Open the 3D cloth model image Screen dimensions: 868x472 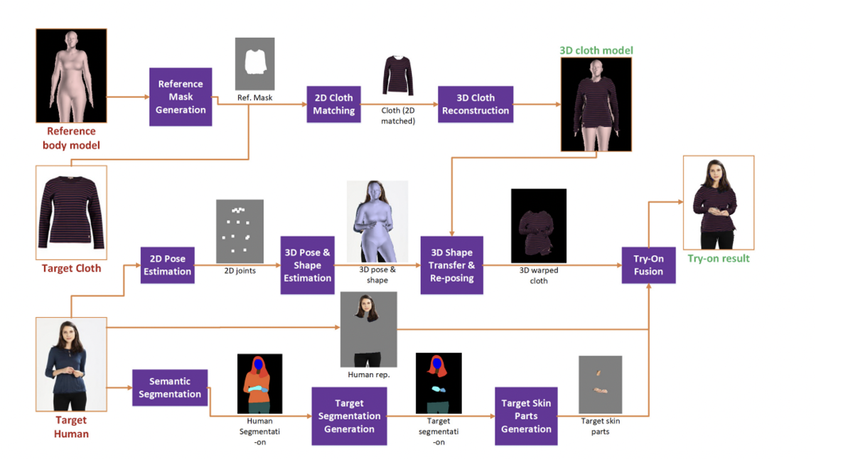596,104
